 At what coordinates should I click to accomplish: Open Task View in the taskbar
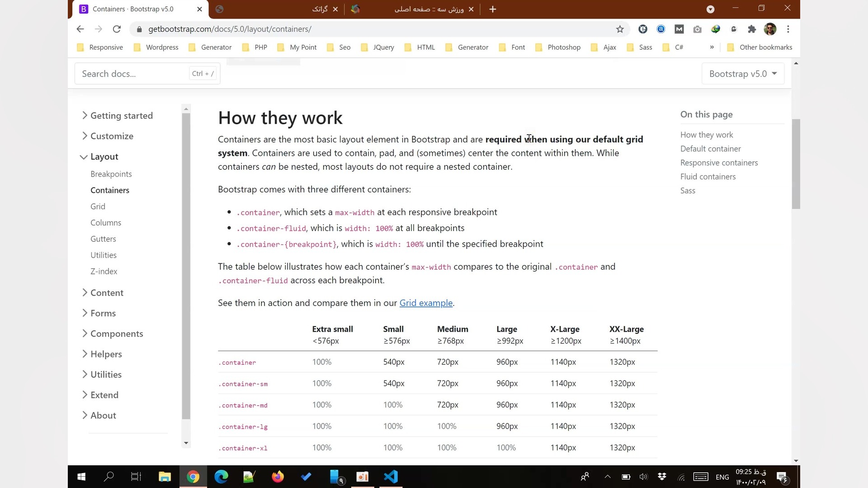[136, 477]
